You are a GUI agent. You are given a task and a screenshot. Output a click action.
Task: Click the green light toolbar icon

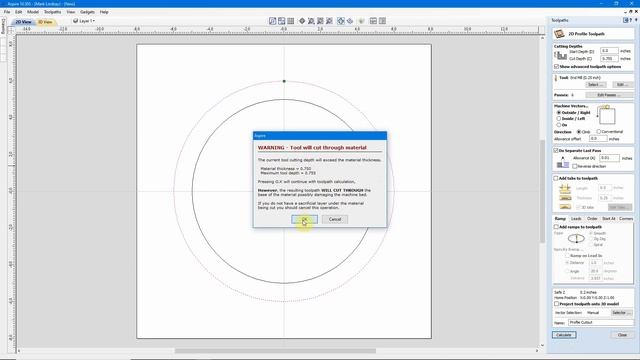coord(361,21)
